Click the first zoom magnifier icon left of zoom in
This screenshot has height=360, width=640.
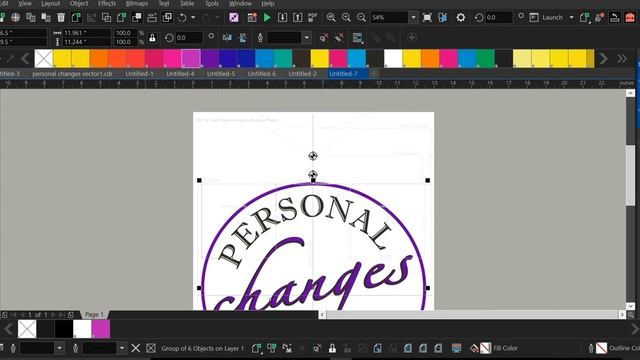click(x=331, y=17)
